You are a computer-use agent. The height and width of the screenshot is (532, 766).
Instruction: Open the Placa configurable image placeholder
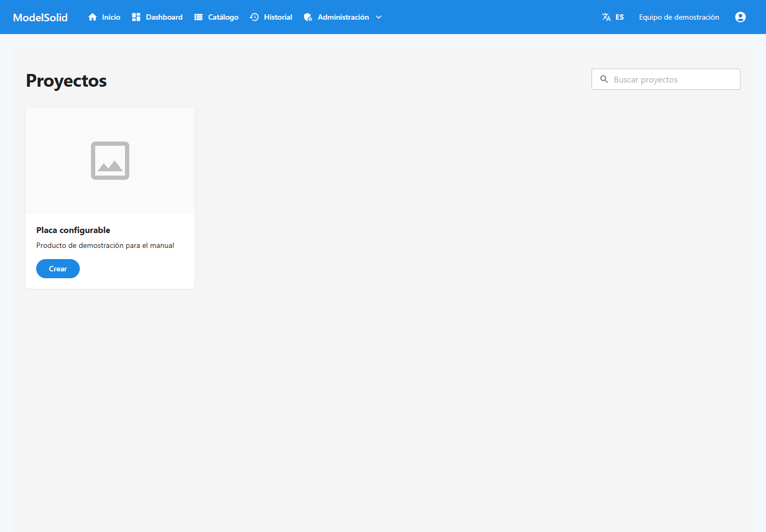coord(110,161)
